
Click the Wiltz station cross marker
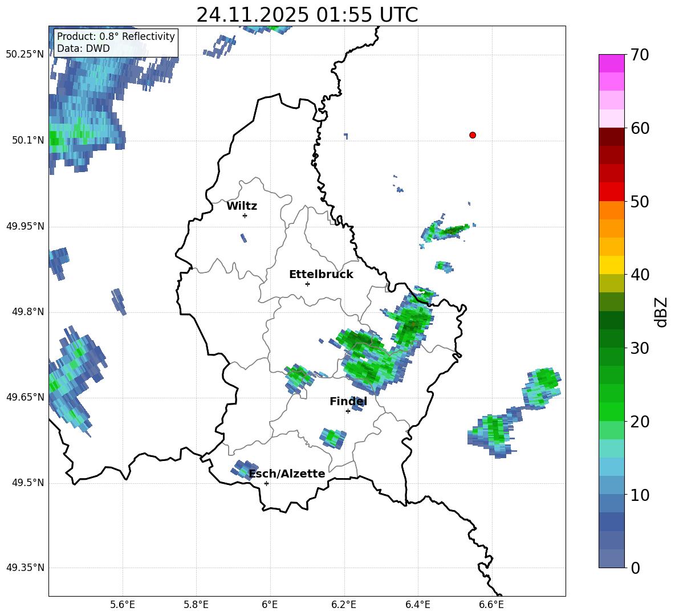coord(245,215)
